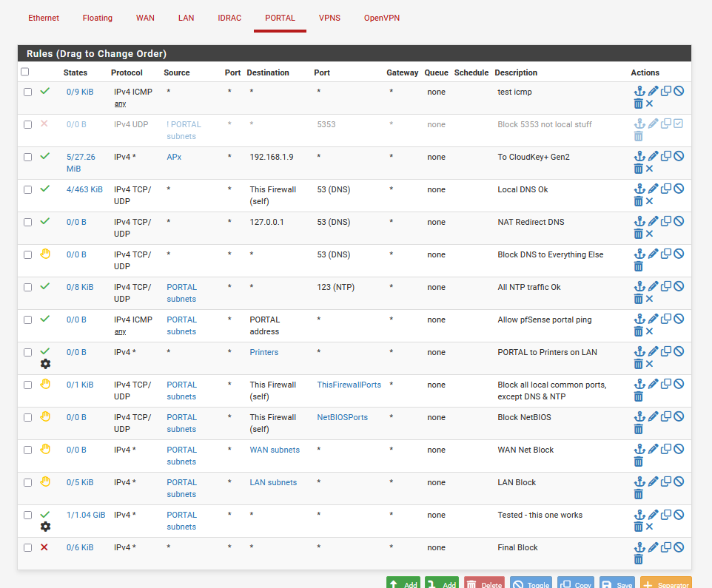Tick the 'To CloudKey+ Gen2' rule checkbox

click(x=27, y=158)
